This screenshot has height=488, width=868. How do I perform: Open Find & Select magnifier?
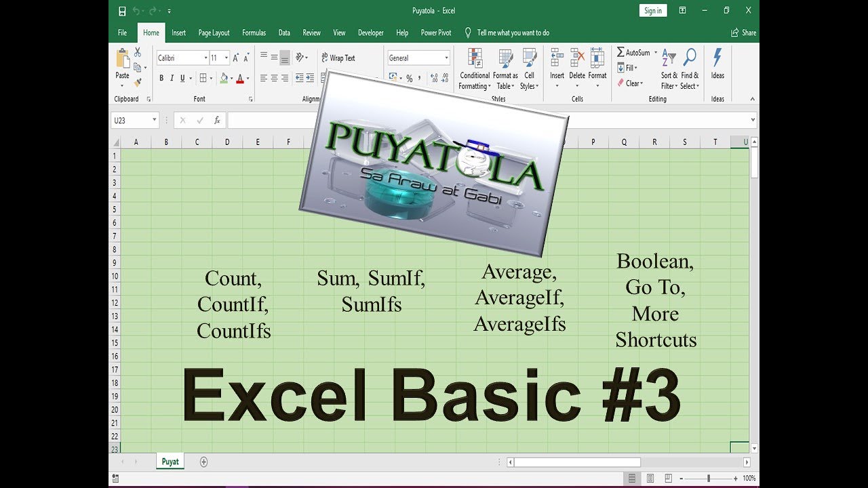tap(690, 69)
